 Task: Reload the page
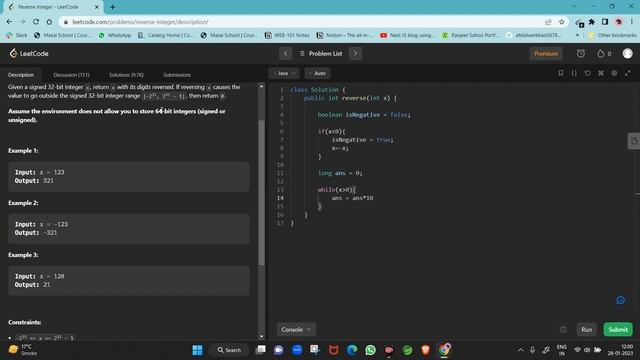(36, 22)
